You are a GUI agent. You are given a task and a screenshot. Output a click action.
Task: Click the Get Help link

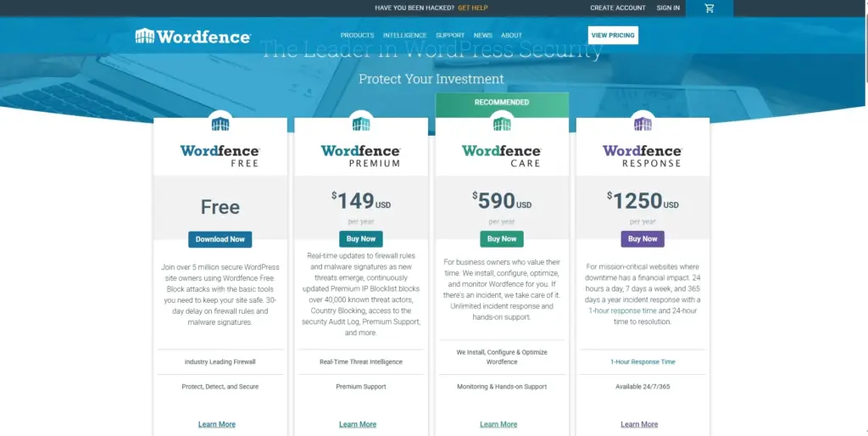[x=472, y=8]
